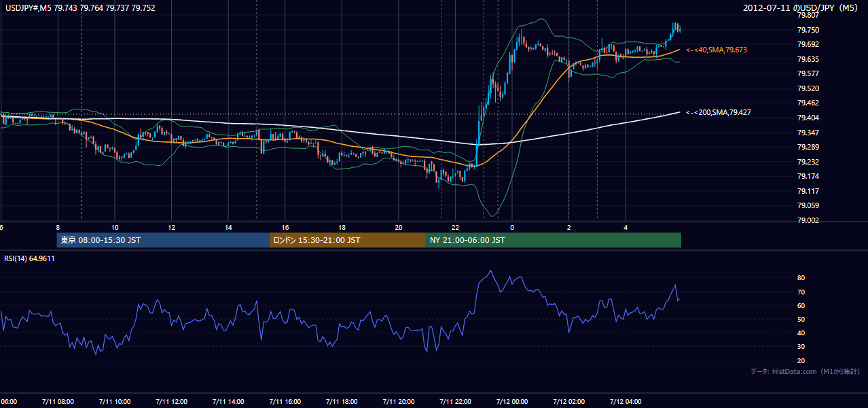868x408 pixels.
Task: Select the NY 21:00-06:00 JST session bar
Action: [554, 240]
